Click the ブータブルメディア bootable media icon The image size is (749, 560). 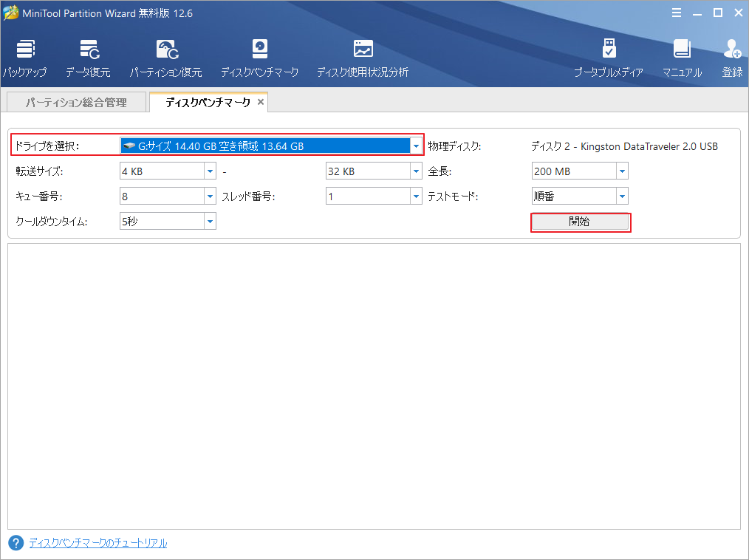click(609, 55)
